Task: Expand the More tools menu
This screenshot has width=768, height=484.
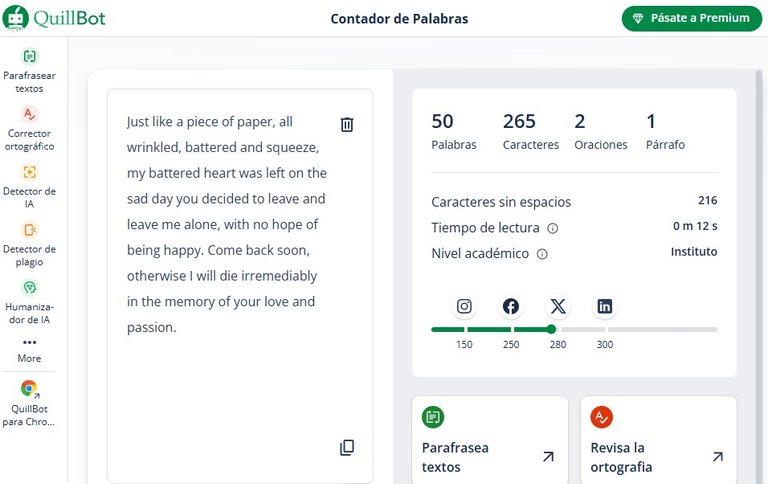Action: [x=29, y=350]
